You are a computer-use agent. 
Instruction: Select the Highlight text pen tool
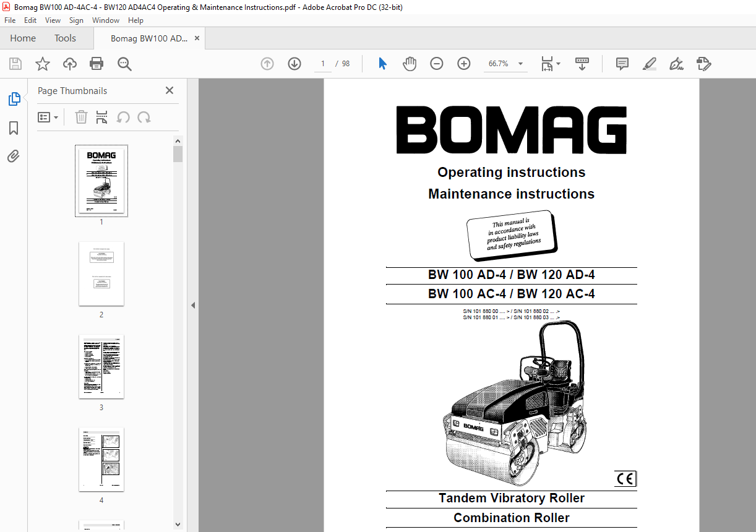[650, 64]
